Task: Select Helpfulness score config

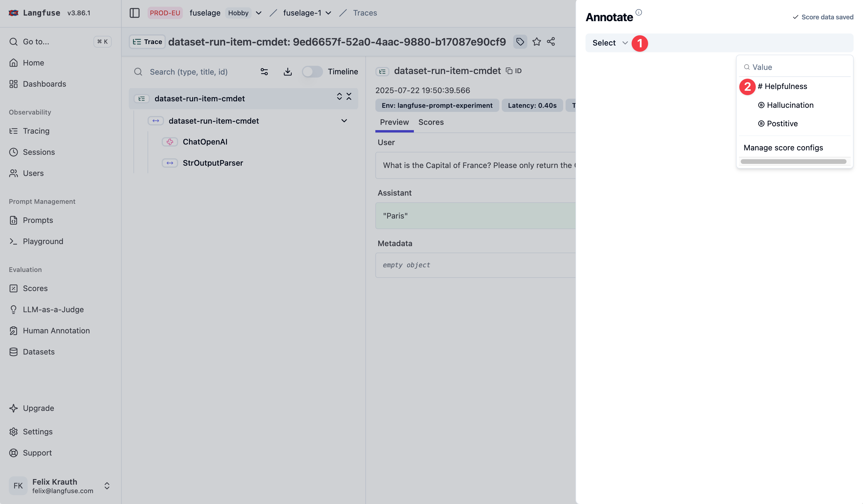Action: (785, 86)
